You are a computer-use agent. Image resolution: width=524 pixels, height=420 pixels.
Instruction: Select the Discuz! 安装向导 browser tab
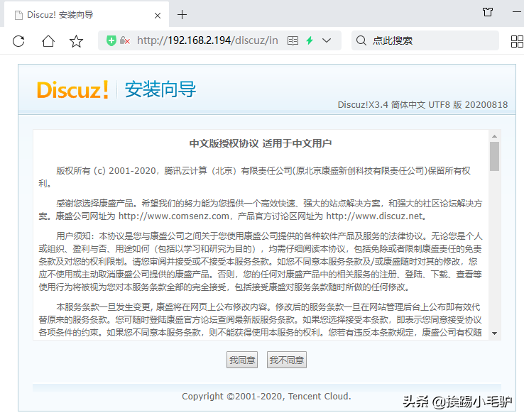tap(87, 14)
